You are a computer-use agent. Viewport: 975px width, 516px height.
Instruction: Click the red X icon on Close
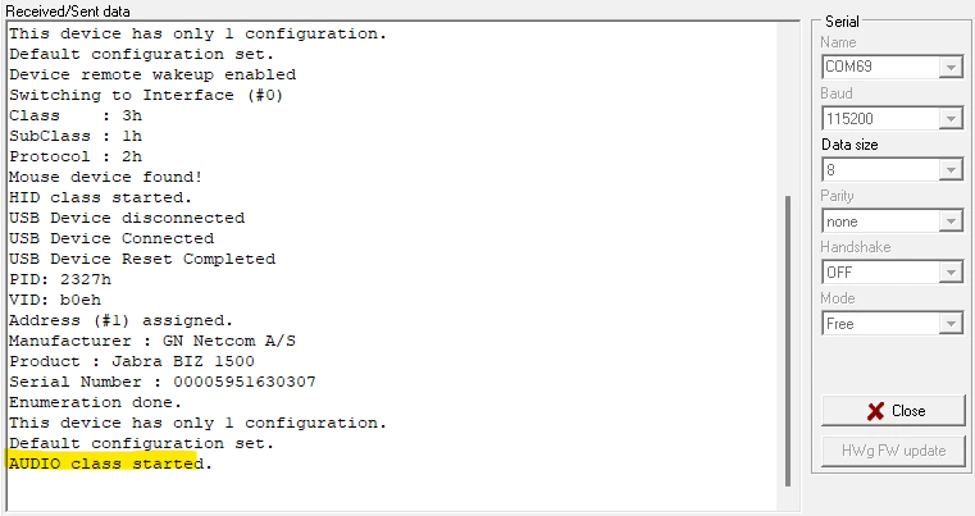(x=876, y=412)
